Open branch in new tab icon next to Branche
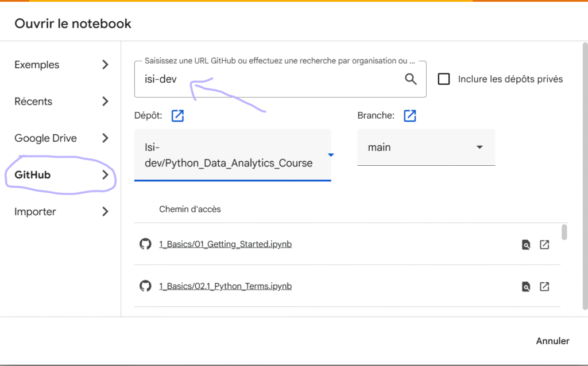Screen dimensions: 588x366 pos(409,116)
